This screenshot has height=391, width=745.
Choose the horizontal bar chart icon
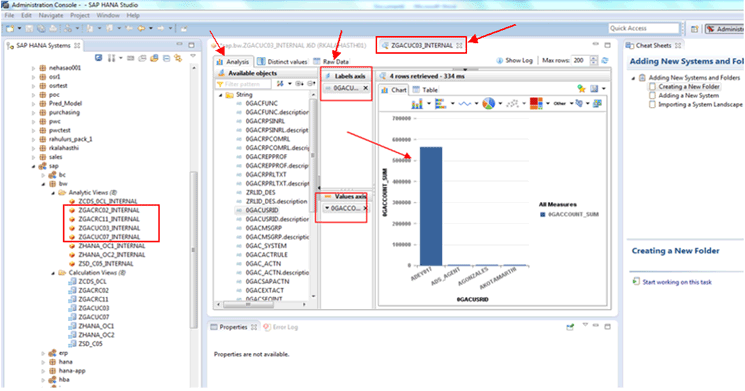click(x=440, y=104)
